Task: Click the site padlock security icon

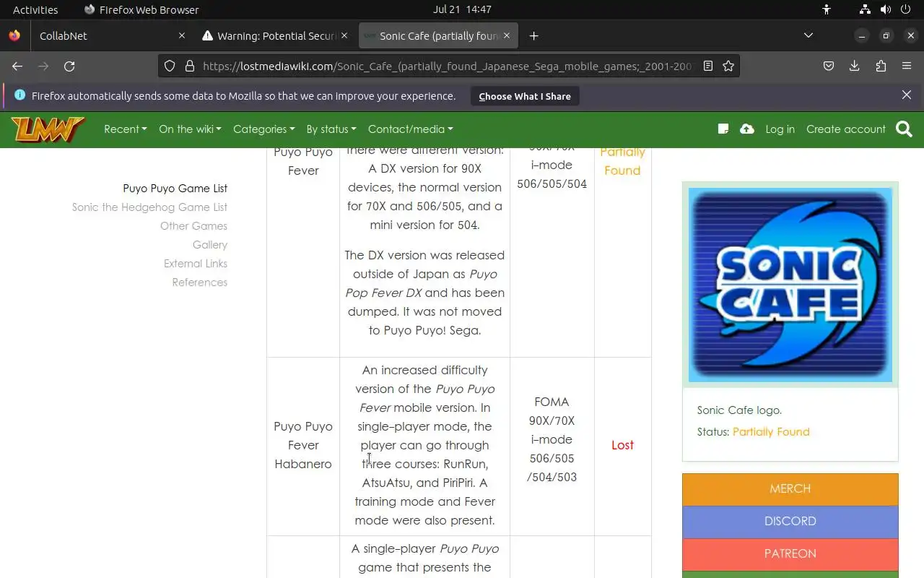Action: pyautogui.click(x=190, y=66)
